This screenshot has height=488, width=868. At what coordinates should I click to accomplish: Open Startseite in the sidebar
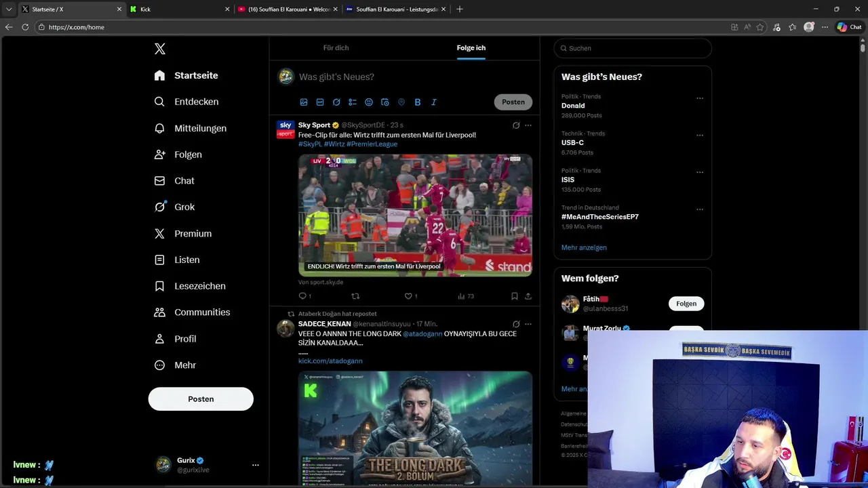point(186,75)
